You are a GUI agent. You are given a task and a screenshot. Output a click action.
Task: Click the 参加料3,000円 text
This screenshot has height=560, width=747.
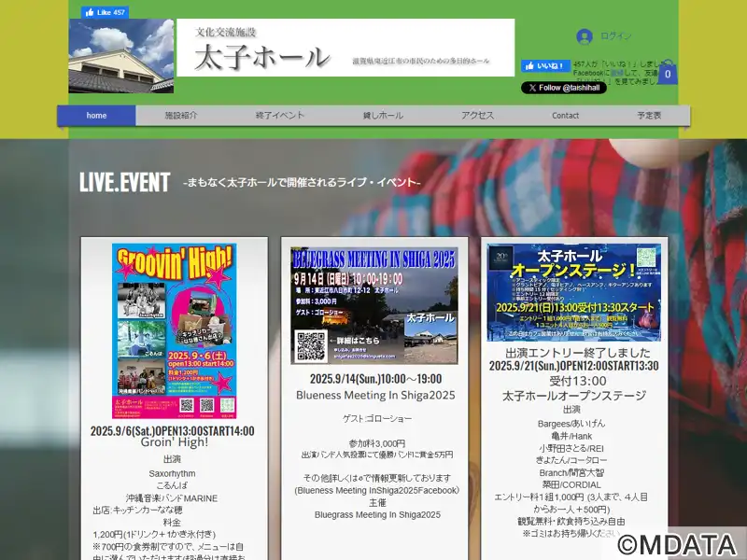pos(377,443)
